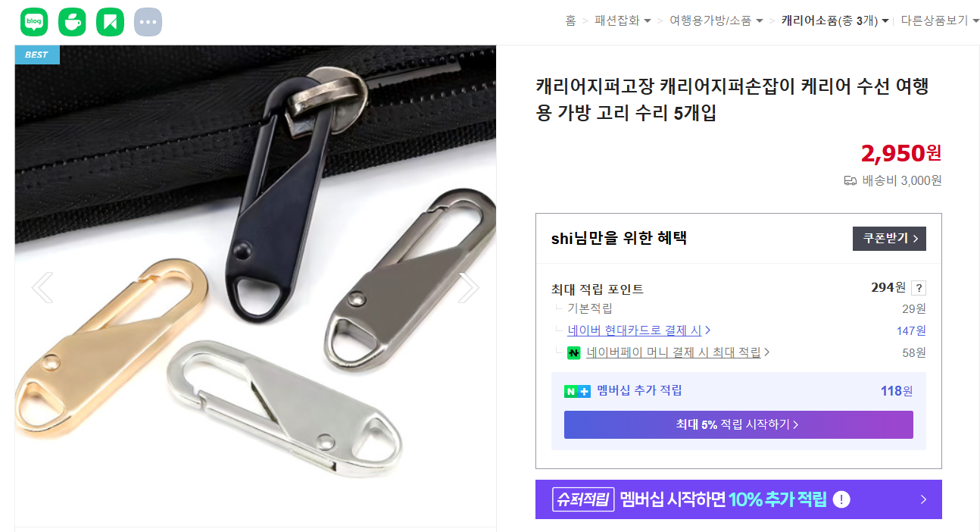The width and height of the screenshot is (980, 532).
Task: Open 네이버 현대카드로 결제 시 link
Action: [639, 330]
